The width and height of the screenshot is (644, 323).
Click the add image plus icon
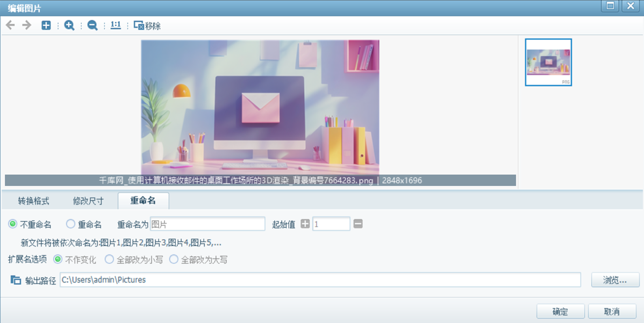pyautogui.click(x=46, y=25)
